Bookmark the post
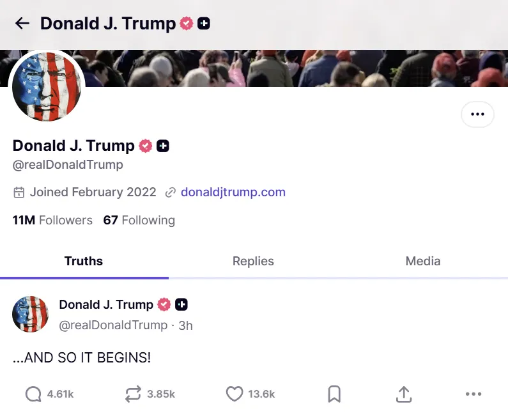Viewport: 508px width, 420px height. tap(334, 394)
